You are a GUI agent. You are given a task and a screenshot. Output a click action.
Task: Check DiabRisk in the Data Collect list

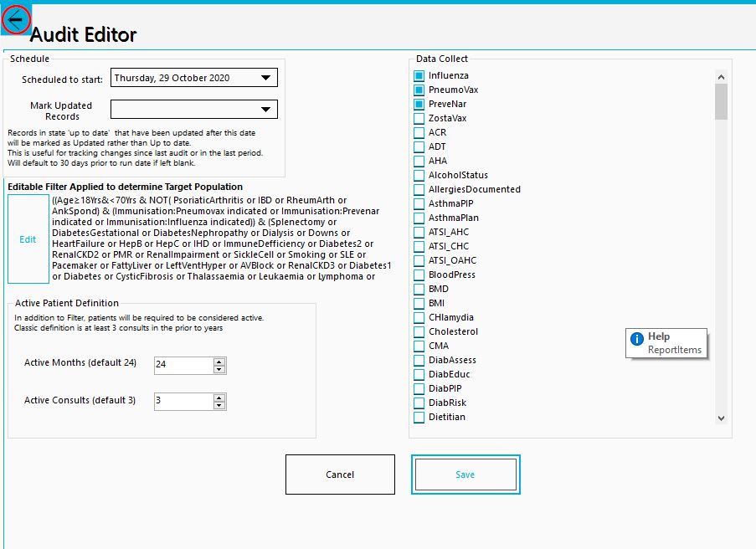pos(419,403)
